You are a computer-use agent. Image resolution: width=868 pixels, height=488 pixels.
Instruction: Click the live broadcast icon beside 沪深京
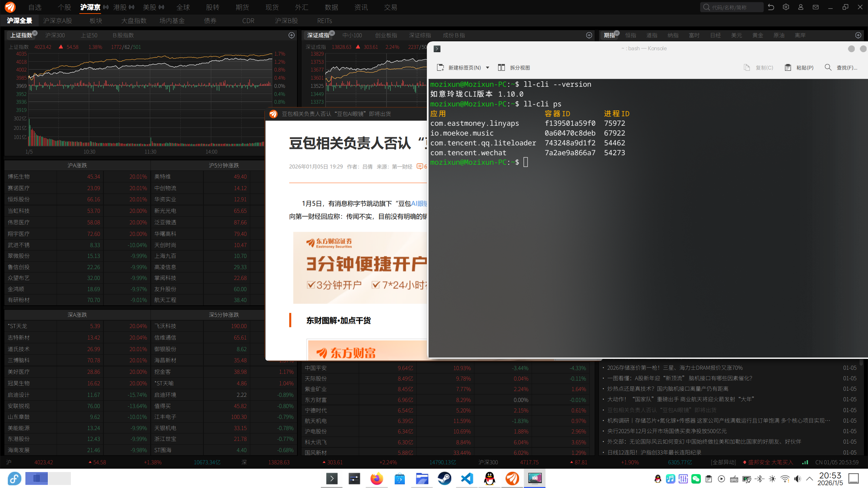[x=106, y=7]
